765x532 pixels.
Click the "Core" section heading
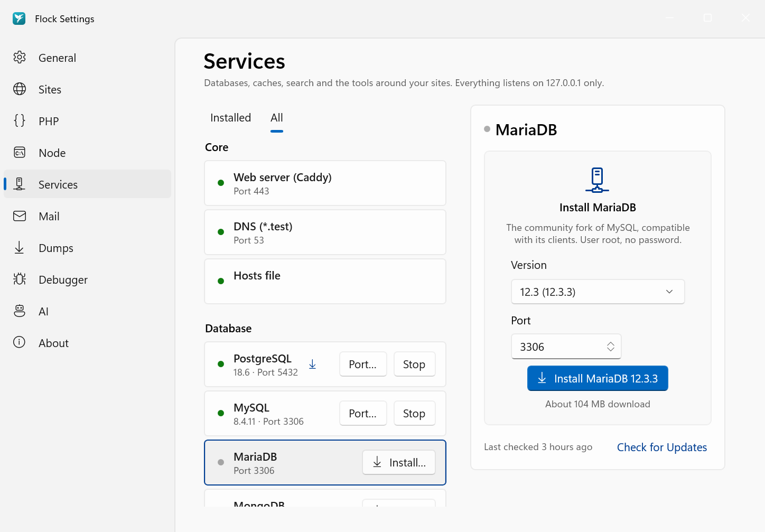(x=217, y=147)
